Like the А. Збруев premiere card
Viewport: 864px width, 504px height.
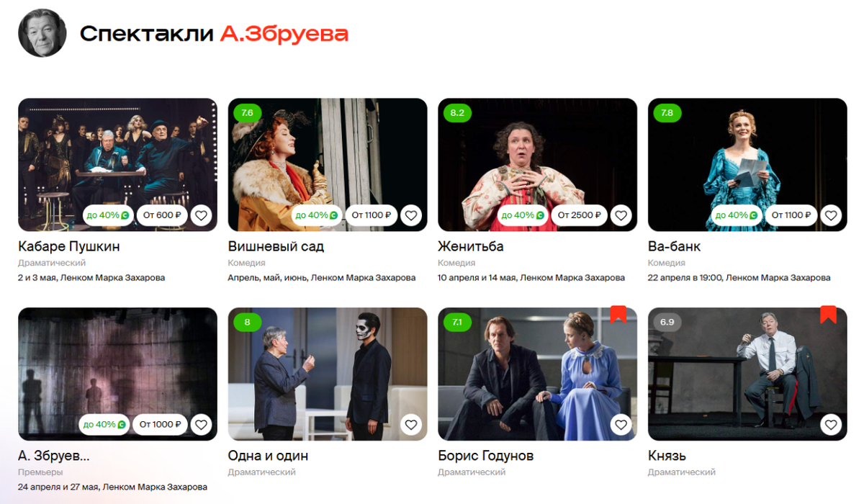(x=201, y=425)
